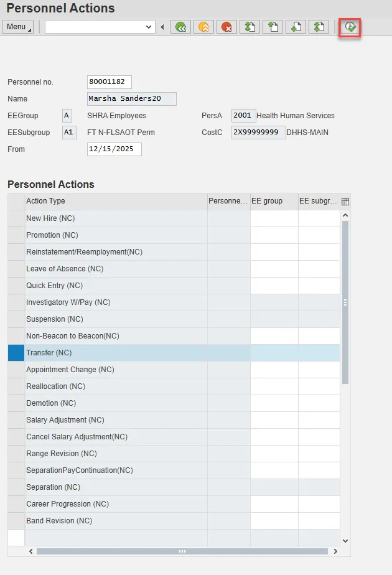This screenshot has width=392, height=575.
Task: Open the Menu button
Action: coord(19,27)
